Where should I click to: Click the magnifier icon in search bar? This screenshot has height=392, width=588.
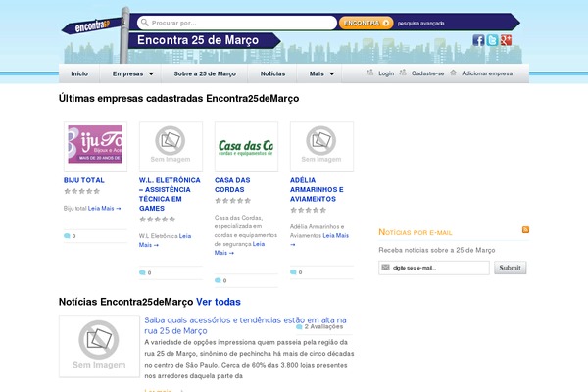coord(144,23)
